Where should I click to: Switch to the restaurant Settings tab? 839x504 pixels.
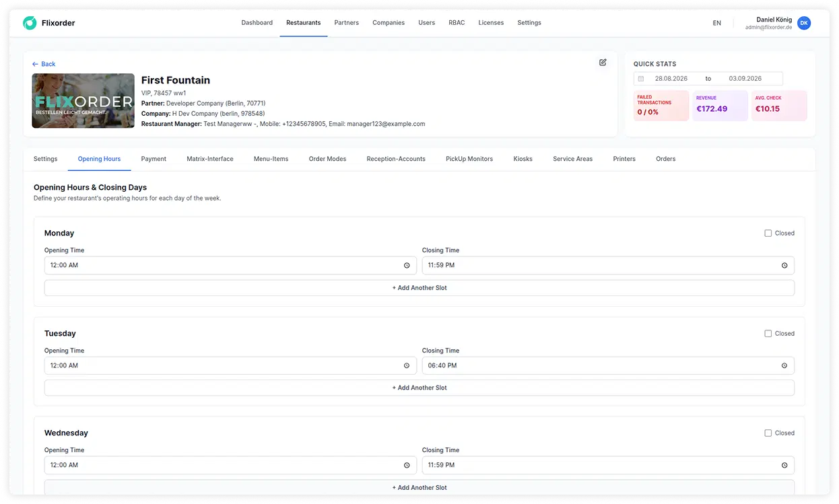pyautogui.click(x=46, y=159)
